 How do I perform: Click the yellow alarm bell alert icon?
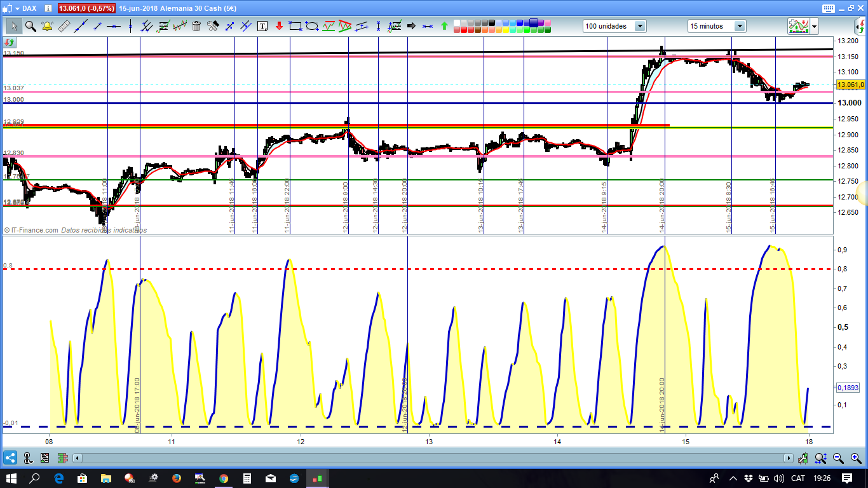tap(47, 26)
